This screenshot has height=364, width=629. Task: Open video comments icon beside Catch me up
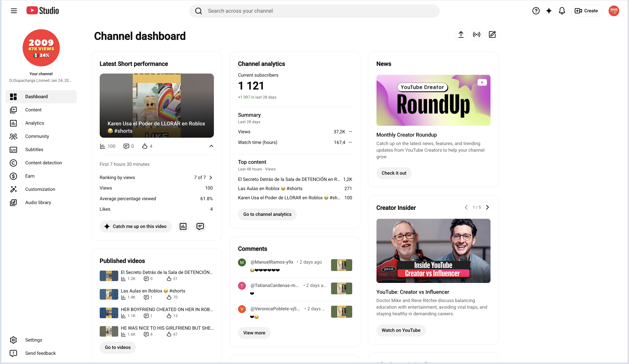click(x=200, y=226)
